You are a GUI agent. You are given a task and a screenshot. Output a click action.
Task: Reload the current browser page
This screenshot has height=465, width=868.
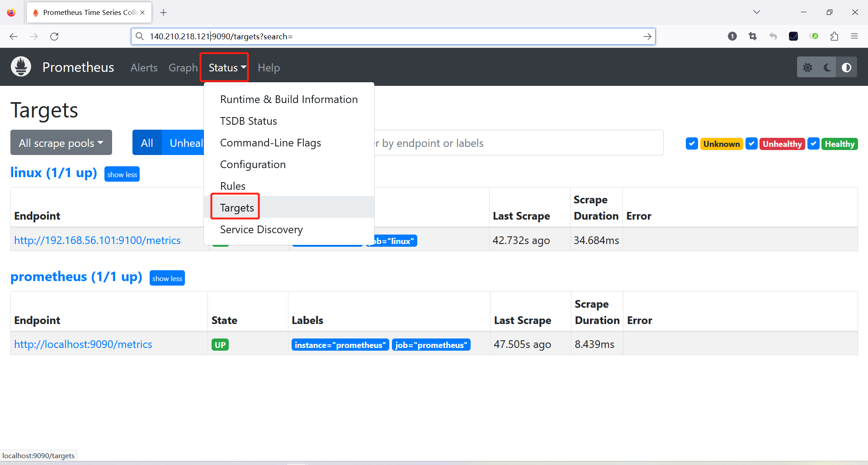(x=54, y=37)
